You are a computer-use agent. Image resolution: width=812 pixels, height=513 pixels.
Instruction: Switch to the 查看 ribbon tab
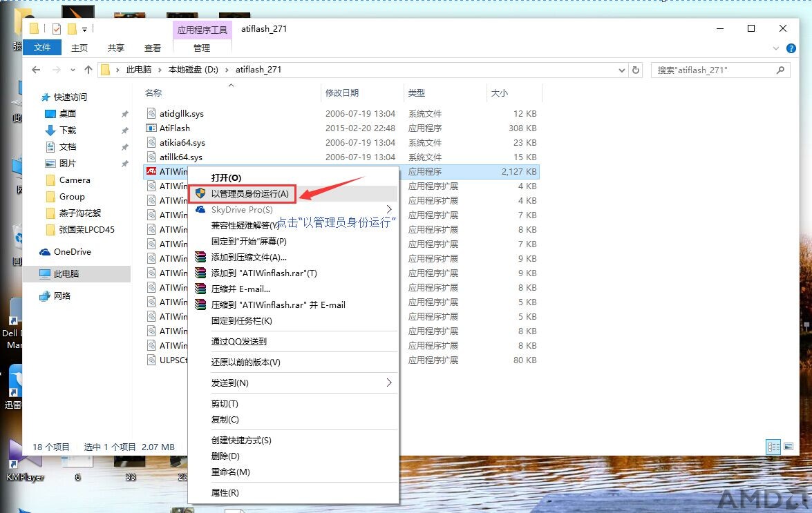(152, 48)
